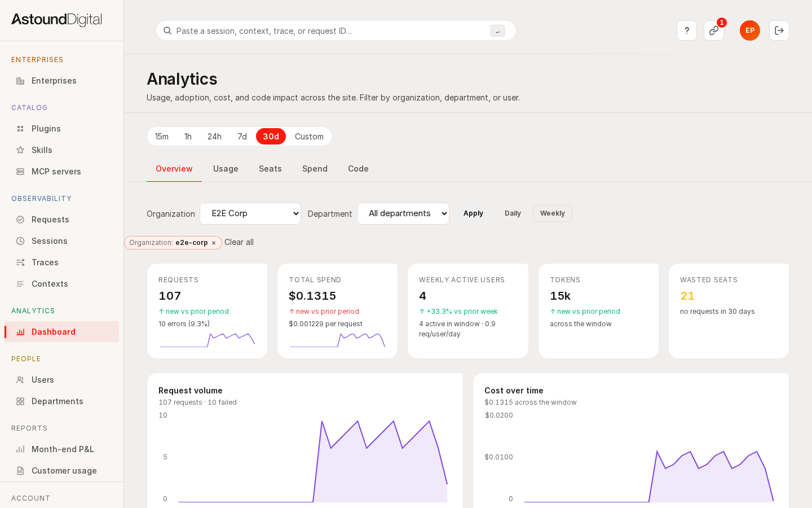Switch to the Usage tab
Image resolution: width=812 pixels, height=508 pixels.
226,169
